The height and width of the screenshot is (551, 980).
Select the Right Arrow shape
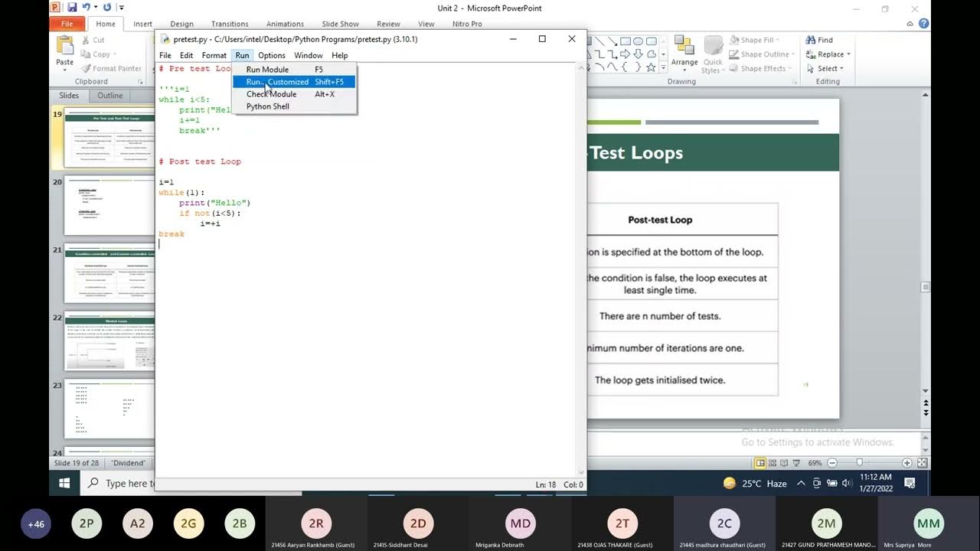626,54
